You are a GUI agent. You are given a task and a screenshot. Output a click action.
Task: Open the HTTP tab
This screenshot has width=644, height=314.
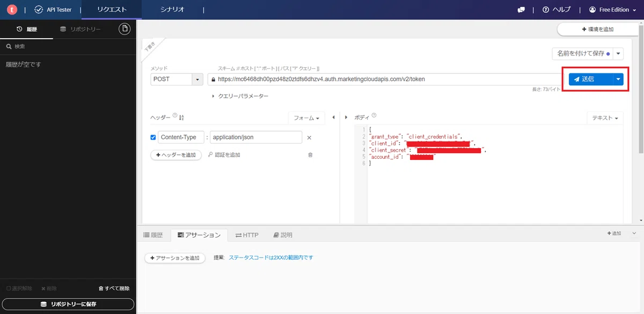247,235
